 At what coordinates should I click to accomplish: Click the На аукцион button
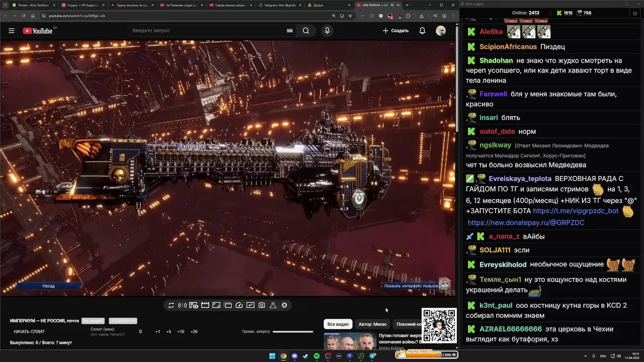[x=93, y=321]
